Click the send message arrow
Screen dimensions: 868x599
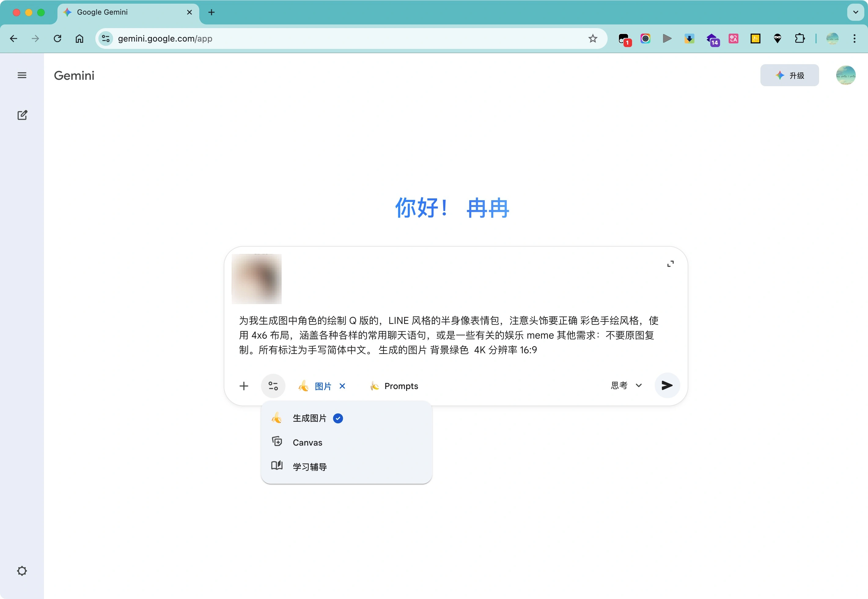tap(667, 385)
